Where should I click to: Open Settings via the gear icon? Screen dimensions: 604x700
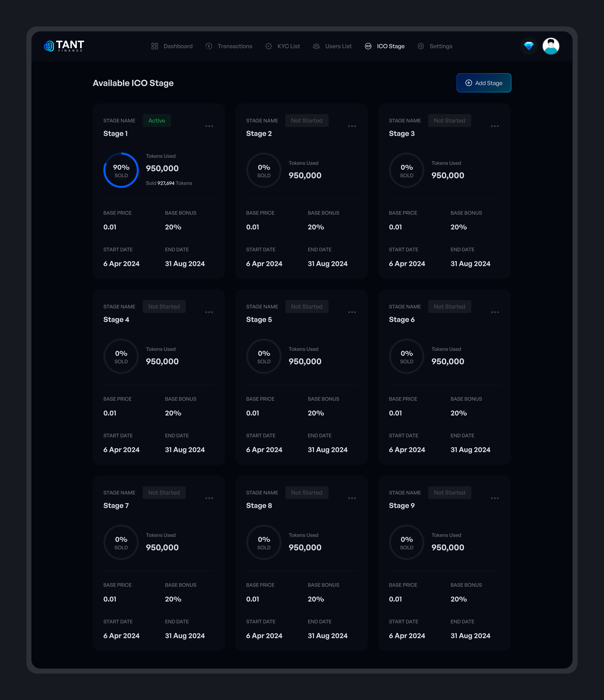[x=421, y=46]
